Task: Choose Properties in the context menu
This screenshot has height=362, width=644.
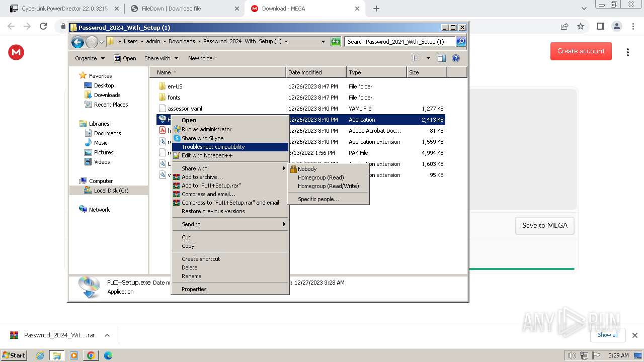Action: [230, 289]
